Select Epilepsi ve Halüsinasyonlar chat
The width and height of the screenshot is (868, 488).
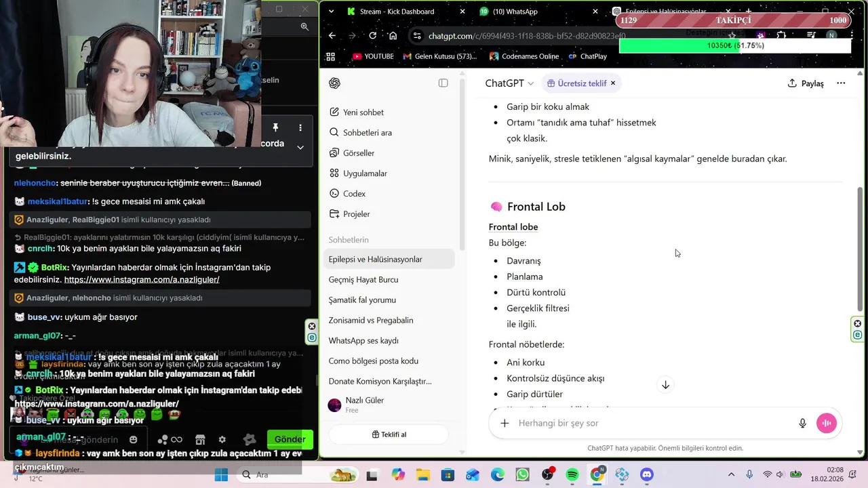[x=390, y=260]
